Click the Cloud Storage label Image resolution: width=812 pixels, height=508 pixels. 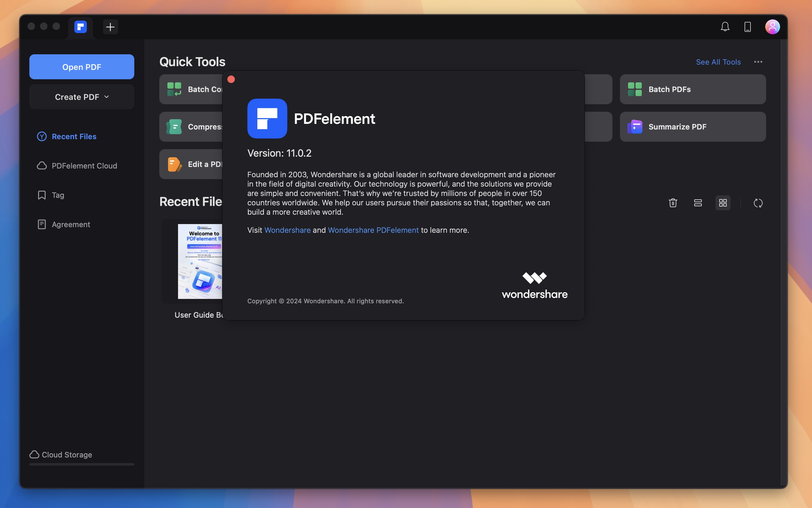pos(67,455)
